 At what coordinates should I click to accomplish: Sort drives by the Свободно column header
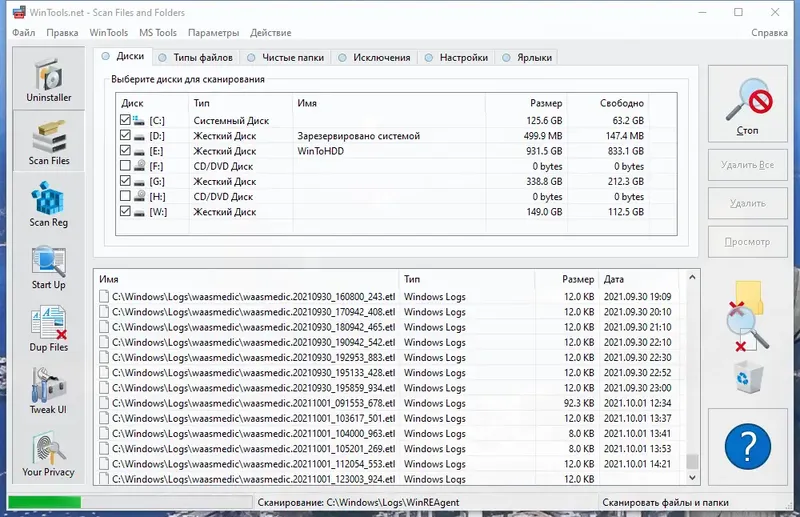pyautogui.click(x=608, y=103)
